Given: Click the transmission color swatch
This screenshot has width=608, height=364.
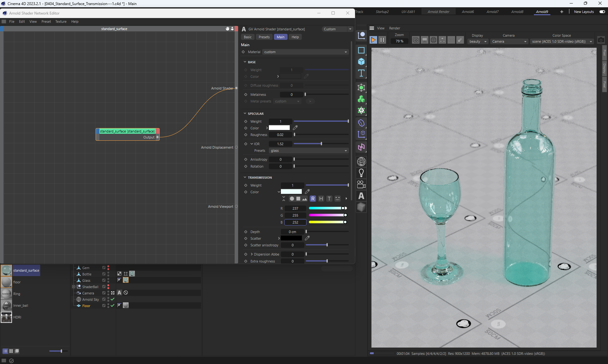Looking at the screenshot, I should pyautogui.click(x=291, y=192).
